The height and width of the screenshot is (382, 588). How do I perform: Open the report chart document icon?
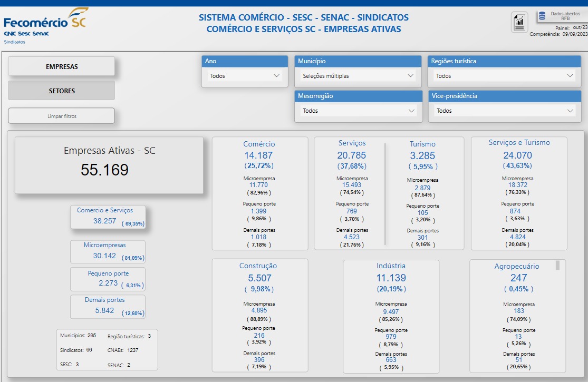click(x=520, y=22)
